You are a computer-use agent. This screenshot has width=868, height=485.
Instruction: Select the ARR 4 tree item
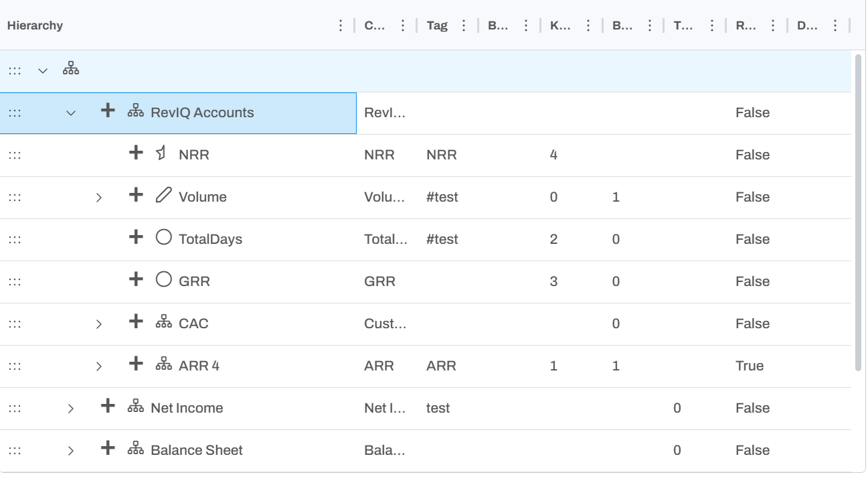[199, 366]
